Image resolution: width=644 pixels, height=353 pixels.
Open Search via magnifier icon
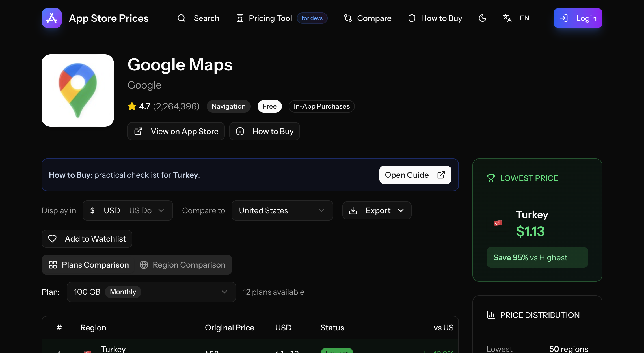point(181,18)
